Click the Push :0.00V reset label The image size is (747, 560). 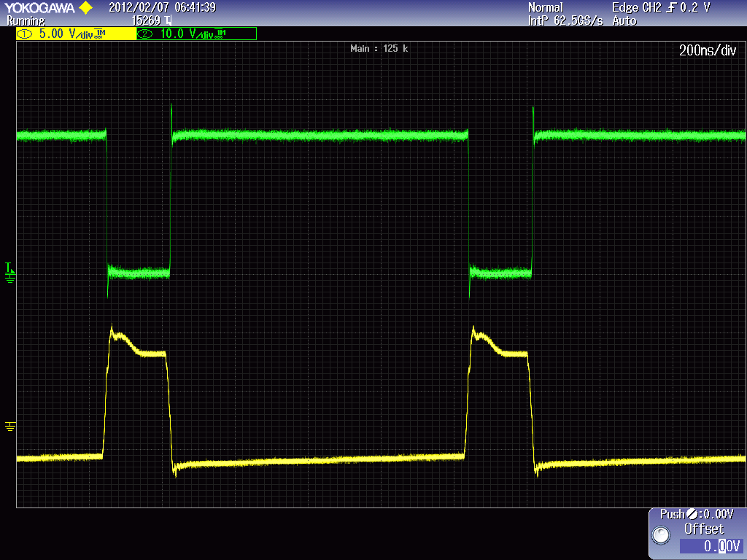coord(697,514)
